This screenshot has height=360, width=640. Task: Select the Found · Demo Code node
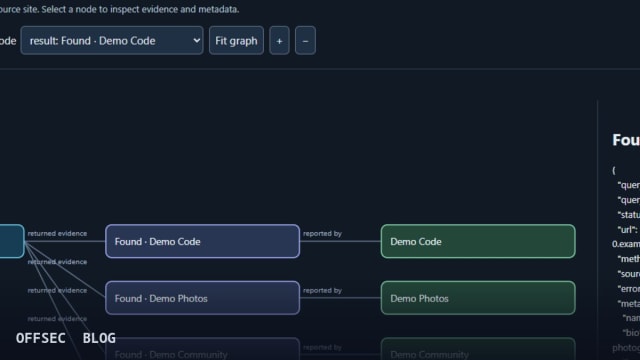coord(202,241)
